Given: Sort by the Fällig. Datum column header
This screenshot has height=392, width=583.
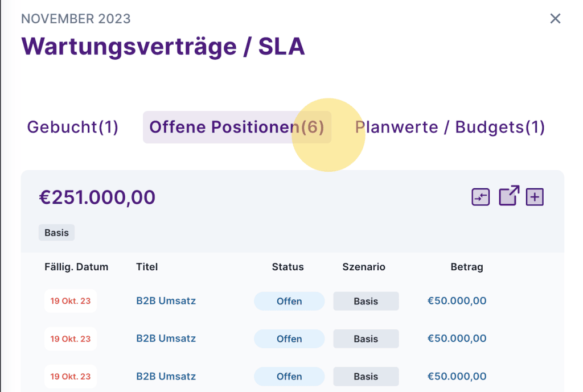Looking at the screenshot, I should pos(76,267).
